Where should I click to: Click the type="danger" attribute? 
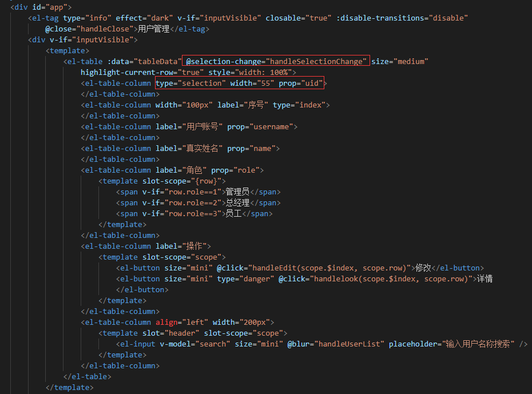coord(245,278)
